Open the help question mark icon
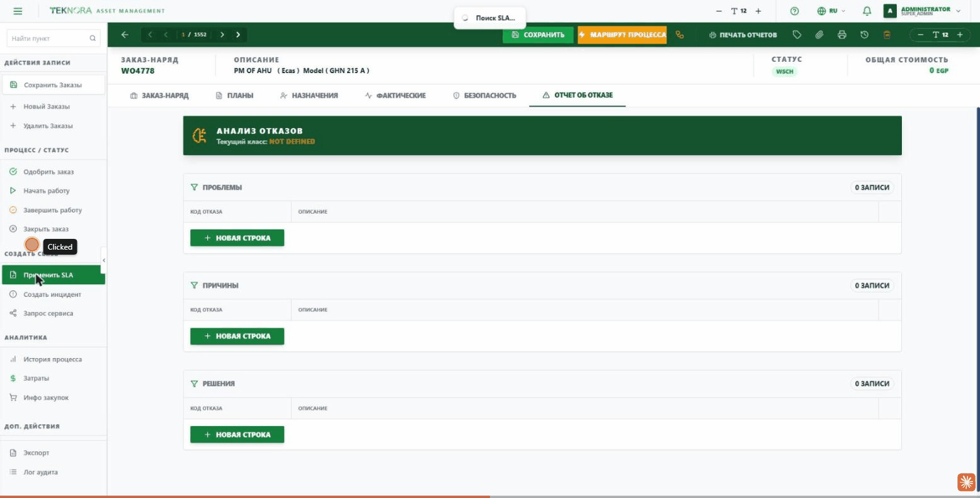The height and width of the screenshot is (498, 980). (x=795, y=11)
